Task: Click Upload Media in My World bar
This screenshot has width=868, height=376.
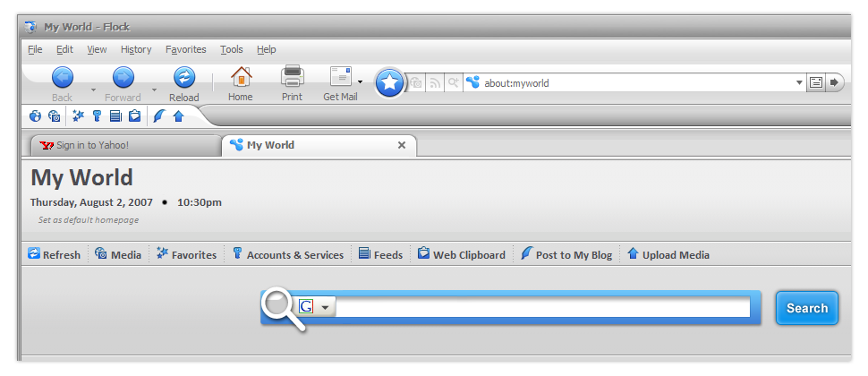Action: click(668, 255)
